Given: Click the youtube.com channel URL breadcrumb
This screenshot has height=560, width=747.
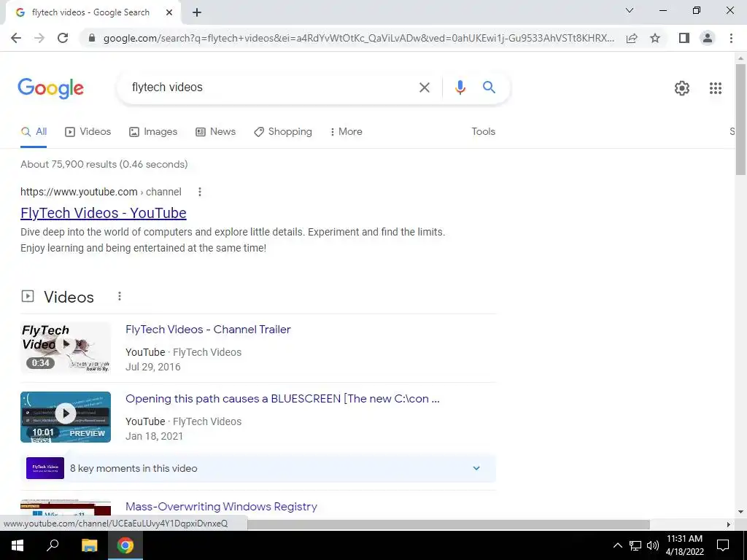Looking at the screenshot, I should (101, 192).
